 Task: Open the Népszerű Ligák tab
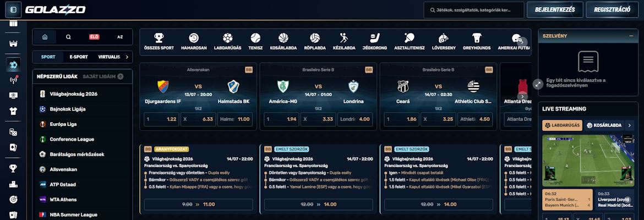[57, 76]
